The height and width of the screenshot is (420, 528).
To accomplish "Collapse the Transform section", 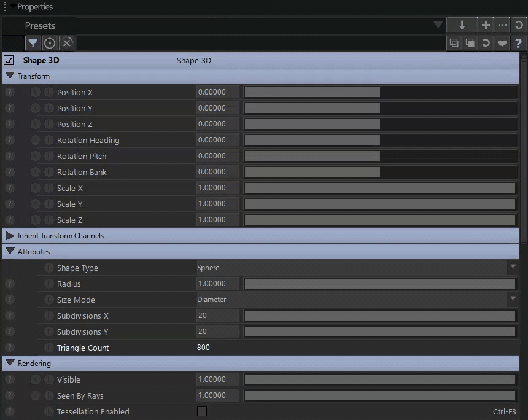I will [x=10, y=76].
